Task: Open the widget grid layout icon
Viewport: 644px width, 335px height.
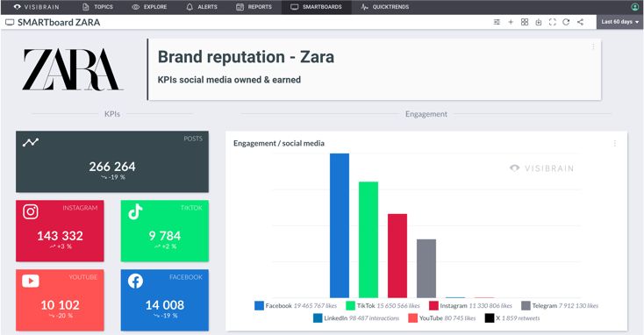Action: [525, 22]
